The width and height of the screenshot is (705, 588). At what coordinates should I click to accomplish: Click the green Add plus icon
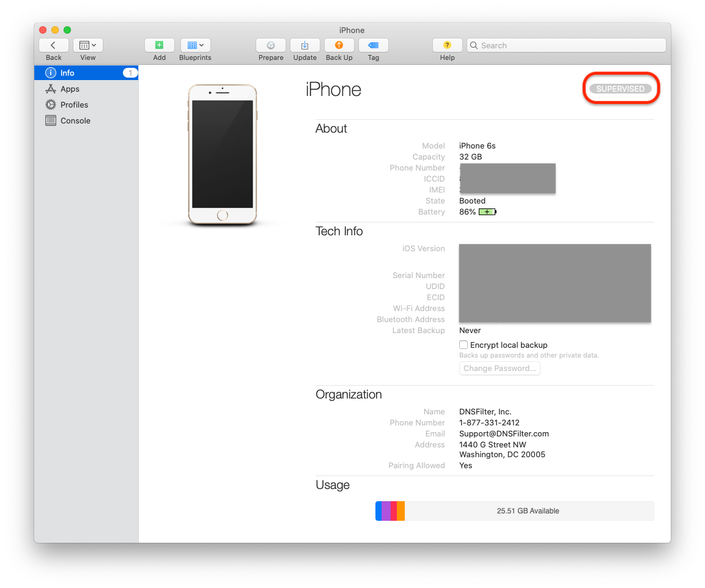[159, 45]
